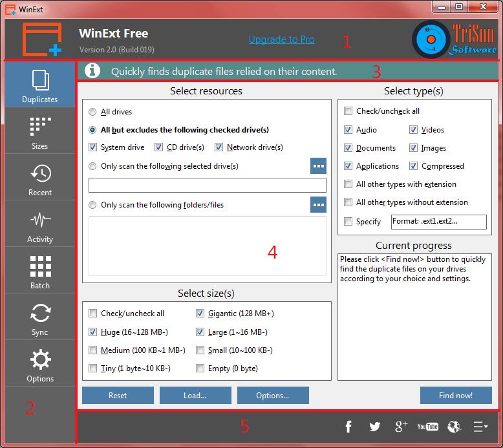This screenshot has height=448, width=503.
Task: Browse drives with the selected drives ellipsis button
Action: (x=318, y=165)
